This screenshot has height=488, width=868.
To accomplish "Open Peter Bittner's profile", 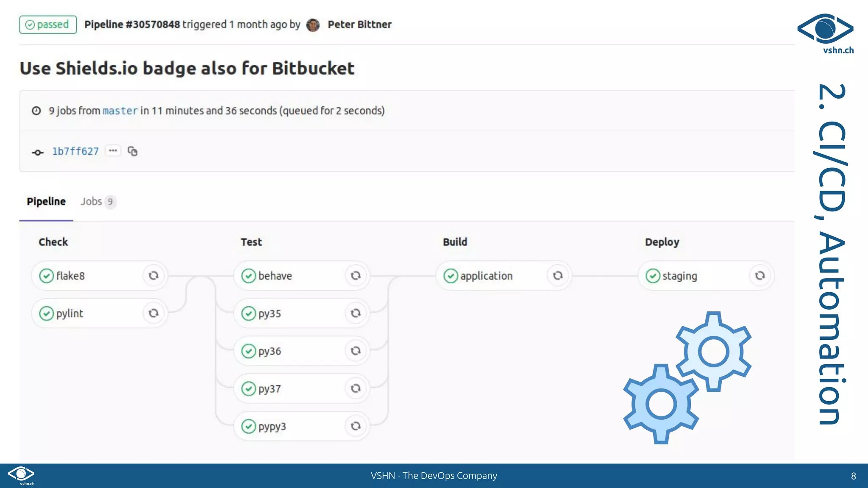I will point(359,25).
